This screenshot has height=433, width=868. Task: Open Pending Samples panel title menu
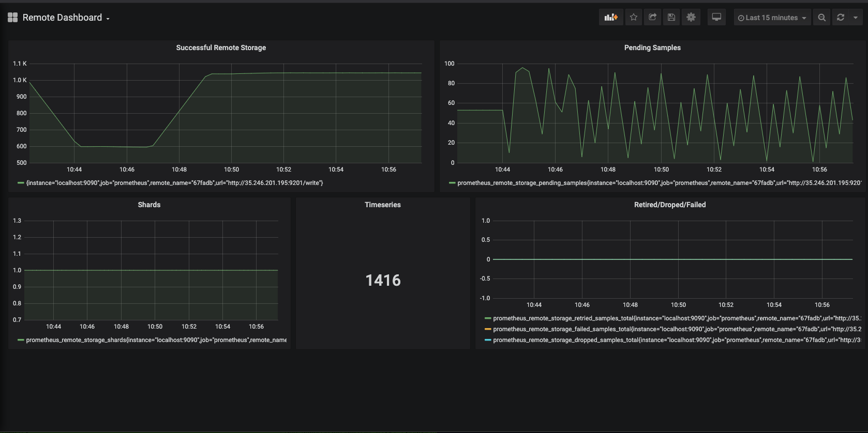pyautogui.click(x=652, y=48)
